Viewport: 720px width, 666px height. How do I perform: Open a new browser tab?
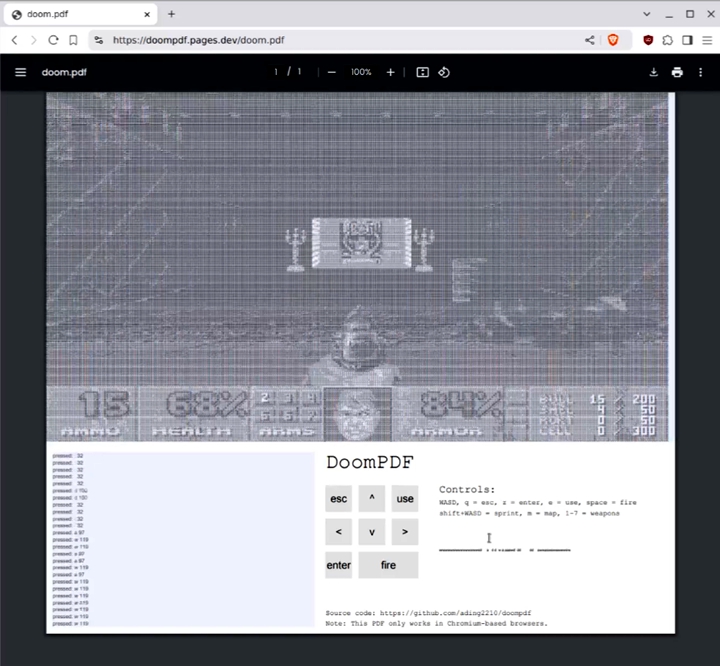(171, 14)
